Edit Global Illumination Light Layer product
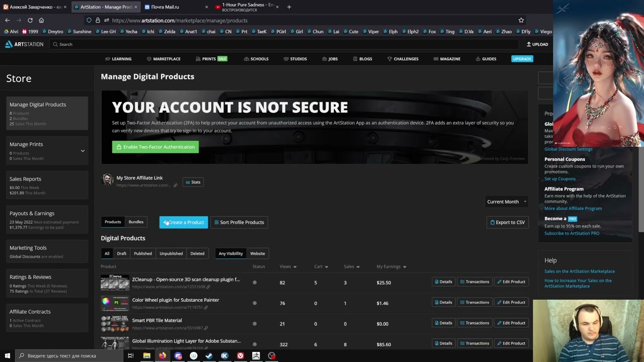This screenshot has width=644, height=362. [x=511, y=343]
